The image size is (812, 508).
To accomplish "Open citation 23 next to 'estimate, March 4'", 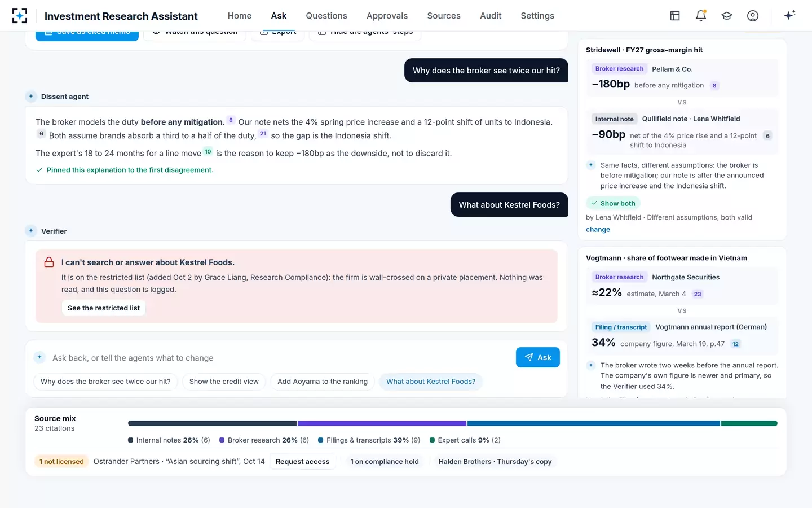I will pos(698,294).
